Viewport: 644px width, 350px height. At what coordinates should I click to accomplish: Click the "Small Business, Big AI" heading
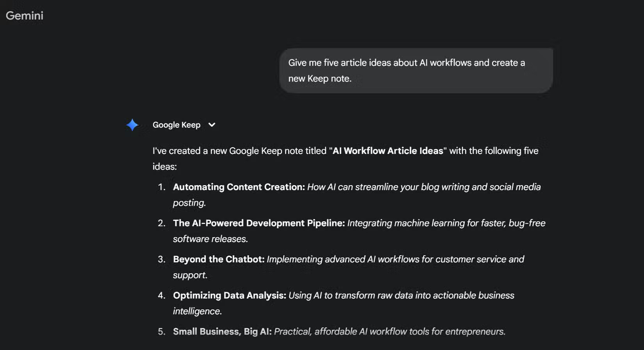[x=222, y=332]
